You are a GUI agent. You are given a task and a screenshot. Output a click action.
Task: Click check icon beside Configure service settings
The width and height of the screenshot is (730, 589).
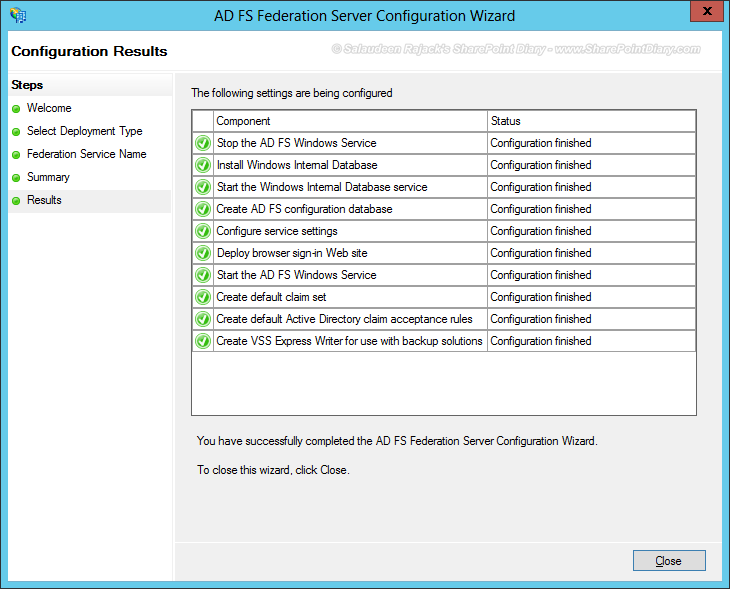point(203,231)
